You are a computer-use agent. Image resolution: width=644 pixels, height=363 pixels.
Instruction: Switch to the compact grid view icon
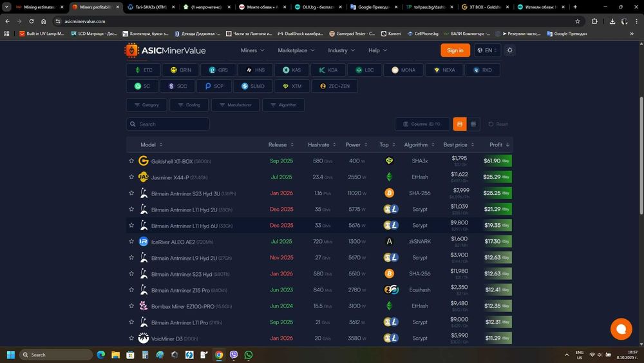(x=473, y=124)
